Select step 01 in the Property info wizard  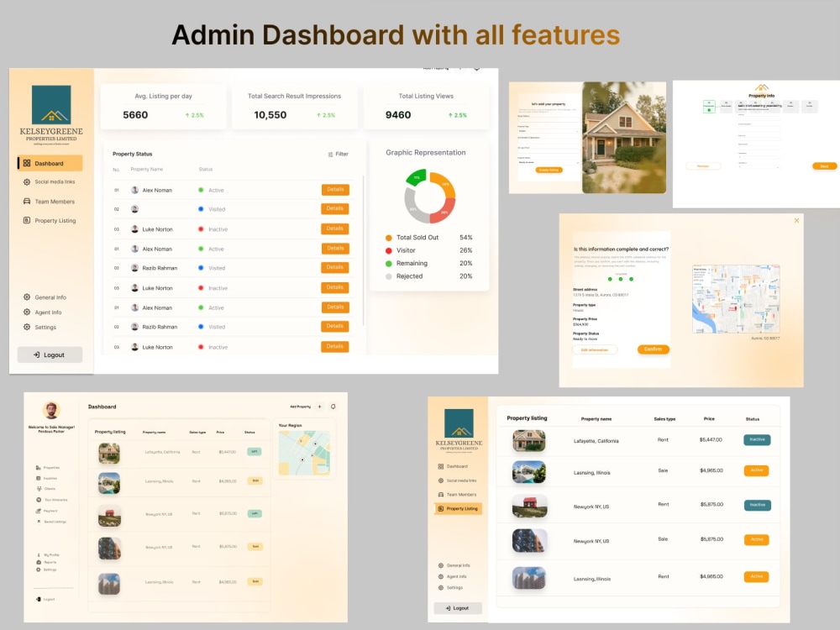click(709, 106)
